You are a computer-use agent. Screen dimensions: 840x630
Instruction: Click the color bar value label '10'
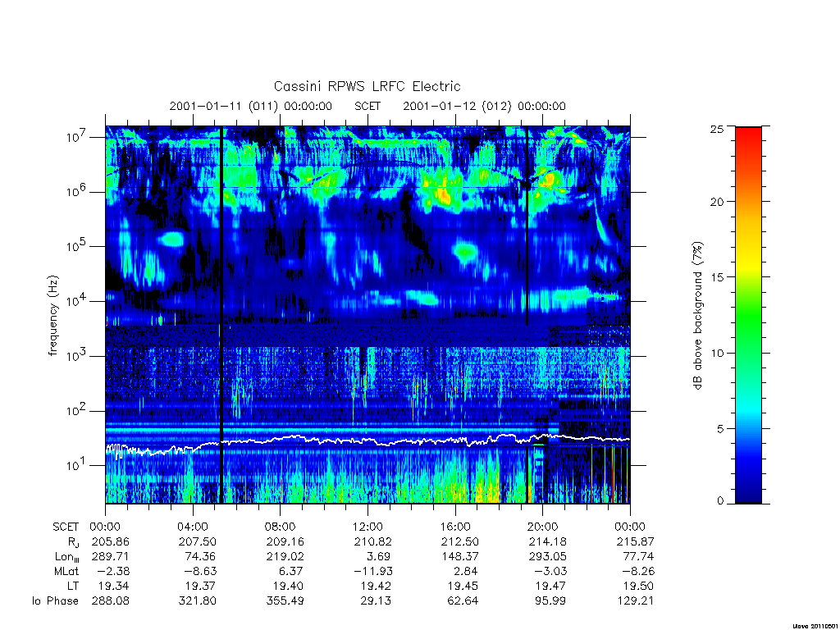(717, 353)
